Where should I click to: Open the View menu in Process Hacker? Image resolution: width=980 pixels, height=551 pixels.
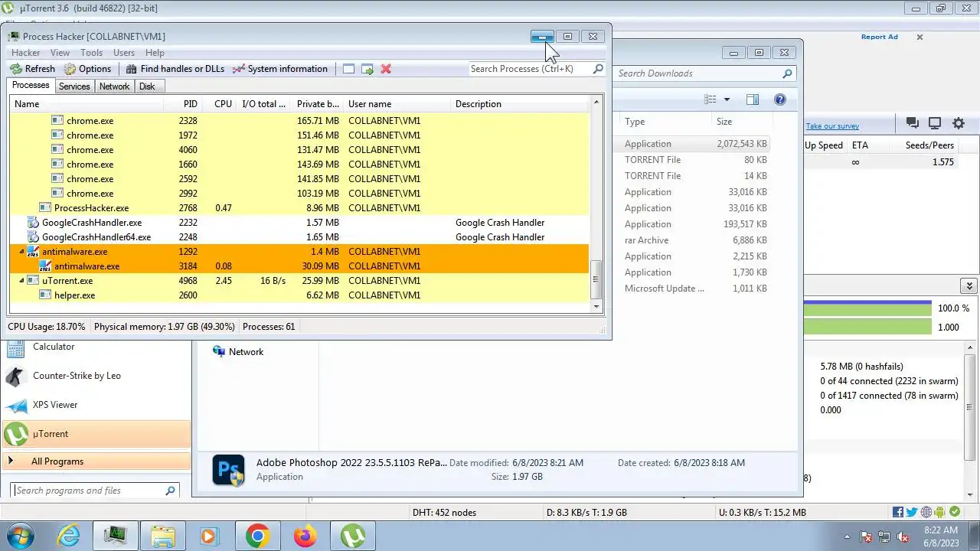60,53
